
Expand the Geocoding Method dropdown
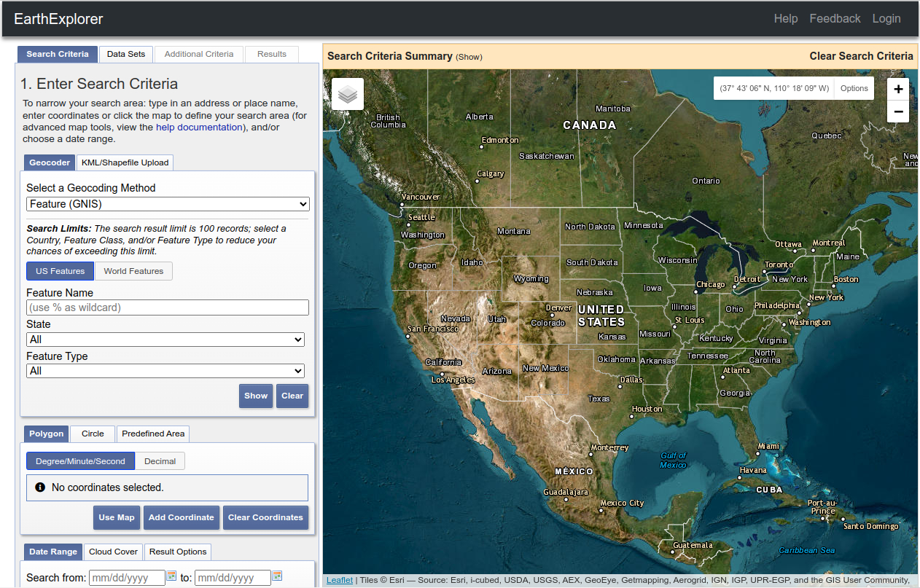pyautogui.click(x=168, y=204)
